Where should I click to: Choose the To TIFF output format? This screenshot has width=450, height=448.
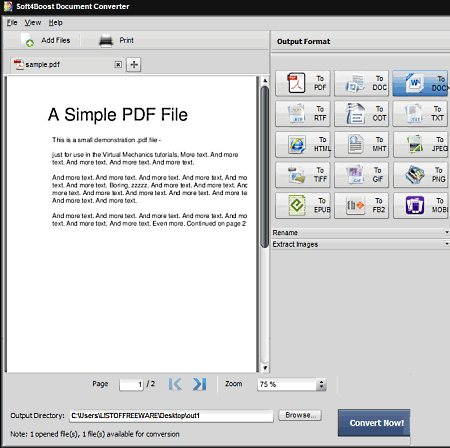pos(303,175)
